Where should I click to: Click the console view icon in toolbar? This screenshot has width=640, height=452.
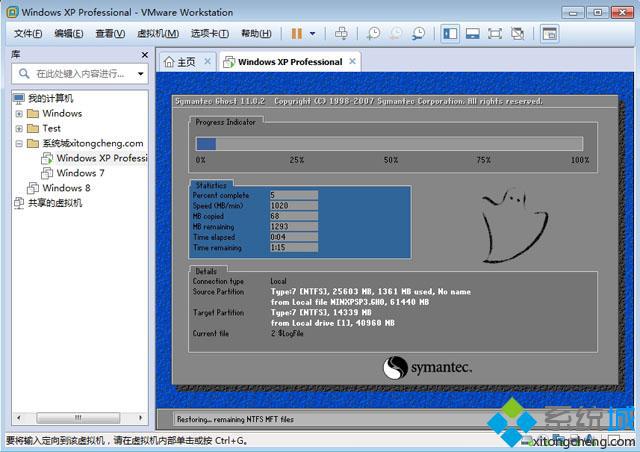[549, 33]
